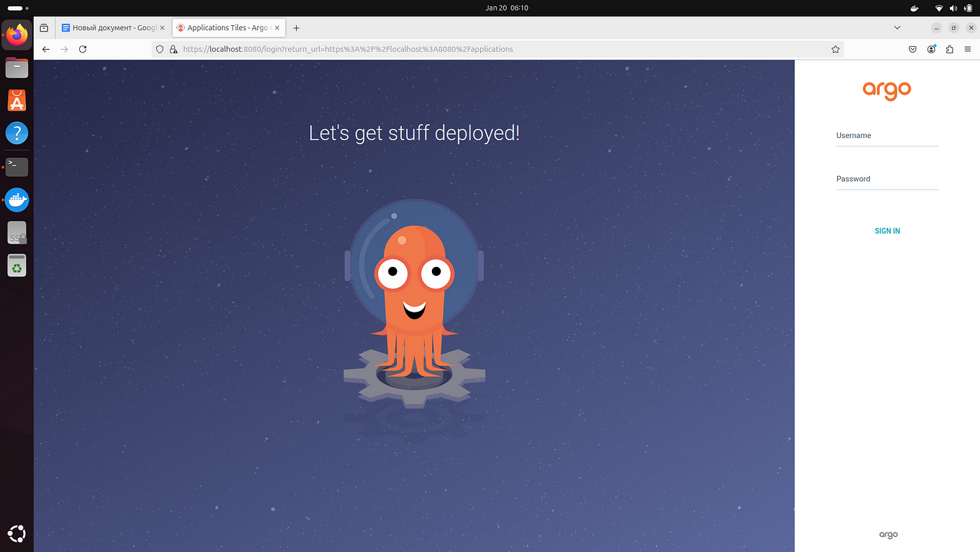Open the Files app in the dock
Image resolution: width=980 pixels, height=552 pixels.
17,68
